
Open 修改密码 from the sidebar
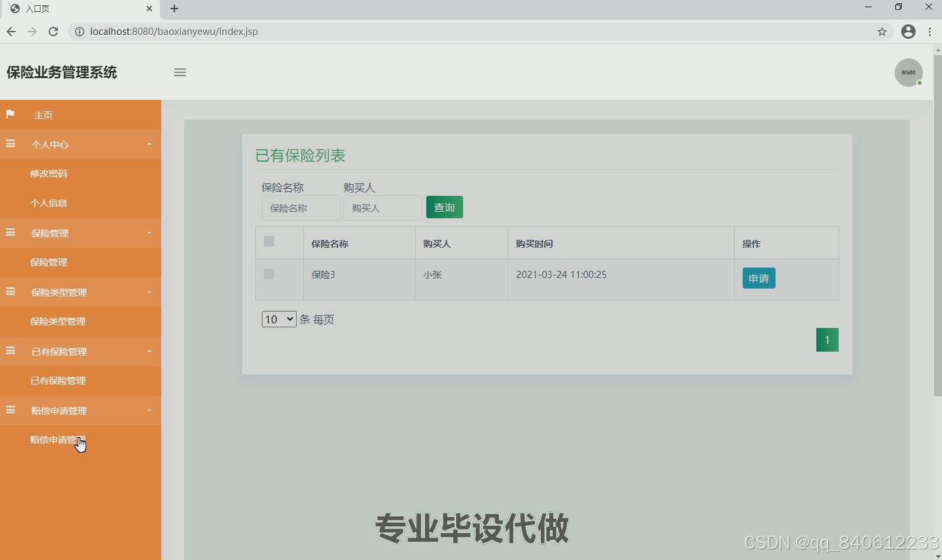coord(49,173)
